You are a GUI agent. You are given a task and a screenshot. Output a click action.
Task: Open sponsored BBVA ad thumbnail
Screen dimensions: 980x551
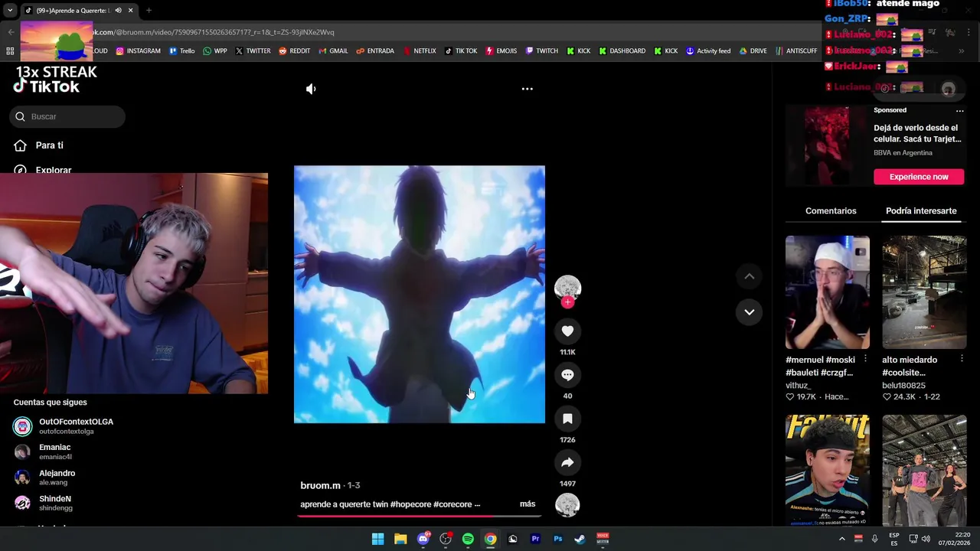[x=827, y=145]
